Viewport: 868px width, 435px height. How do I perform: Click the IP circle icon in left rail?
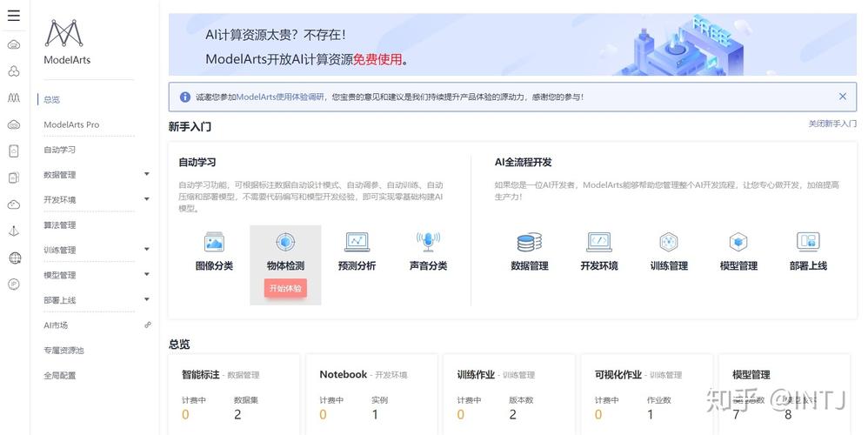pyautogui.click(x=14, y=284)
